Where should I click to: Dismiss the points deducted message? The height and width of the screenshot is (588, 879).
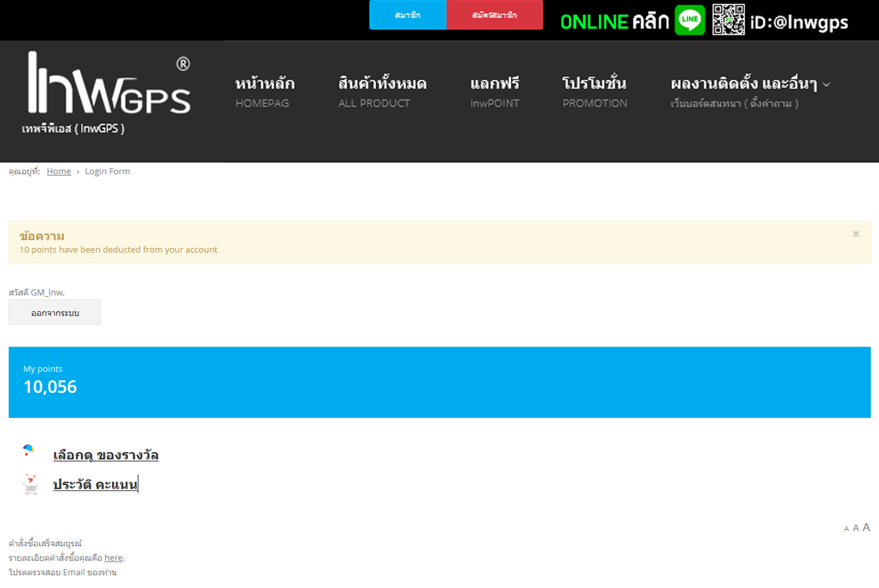pyautogui.click(x=856, y=234)
